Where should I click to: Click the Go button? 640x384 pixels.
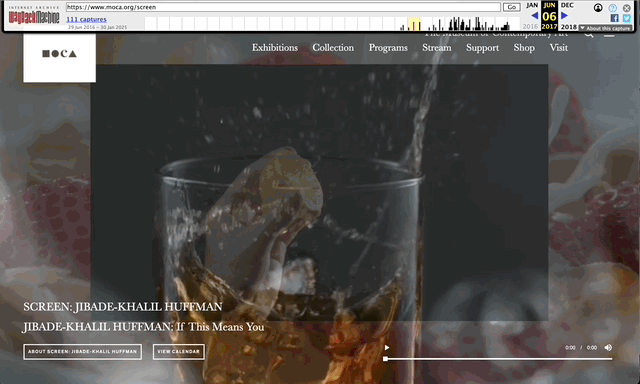point(511,7)
